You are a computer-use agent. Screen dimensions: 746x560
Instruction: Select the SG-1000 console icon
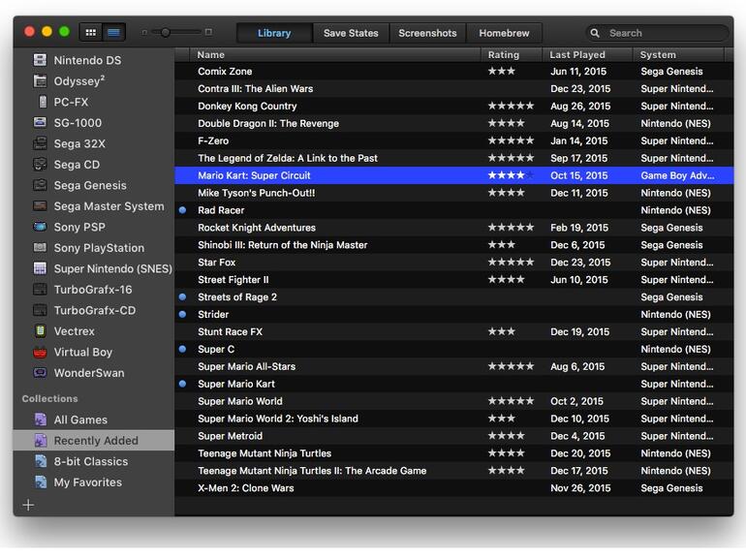click(40, 123)
